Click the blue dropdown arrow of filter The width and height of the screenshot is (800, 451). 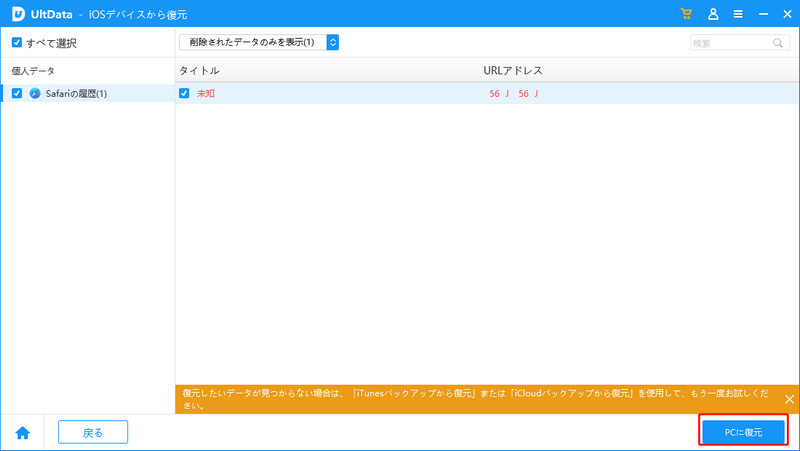[333, 42]
